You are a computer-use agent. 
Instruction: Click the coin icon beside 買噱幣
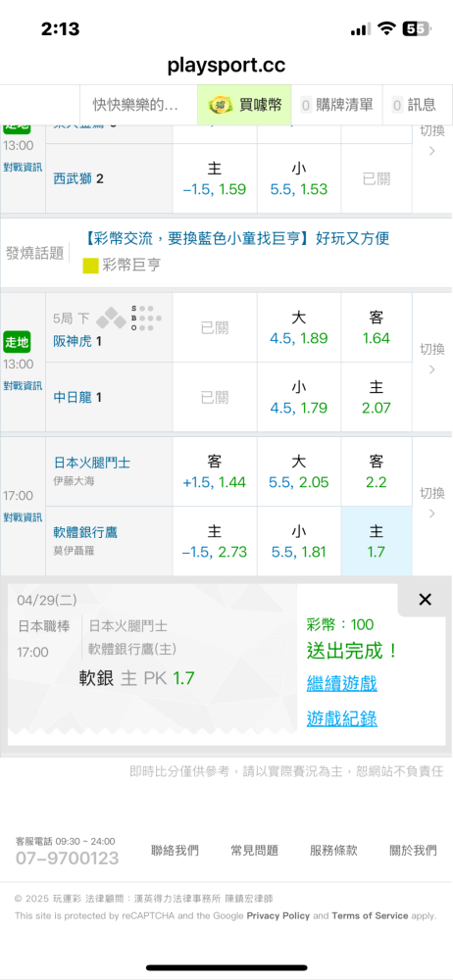click(x=221, y=105)
